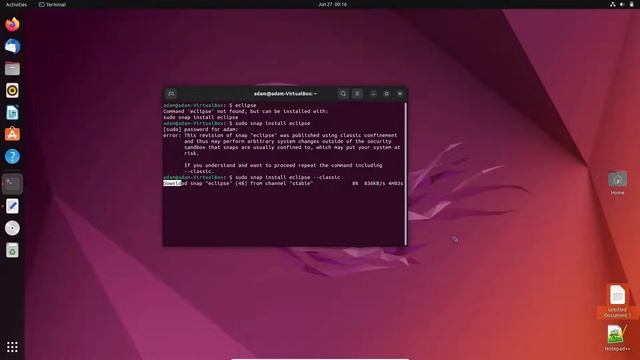Open Firefox from the dock
The width and height of the screenshot is (640, 360).
pyautogui.click(x=12, y=24)
